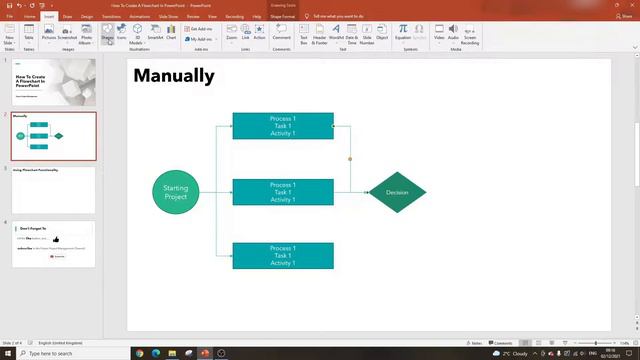
Task: Open File Explorer from the taskbar
Action: [172, 353]
